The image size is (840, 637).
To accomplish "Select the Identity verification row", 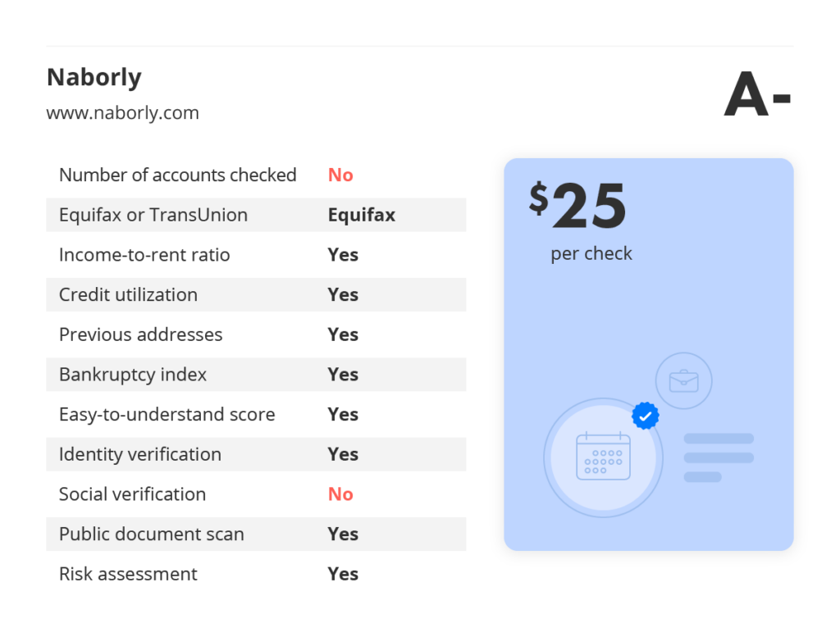I will tap(256, 454).
